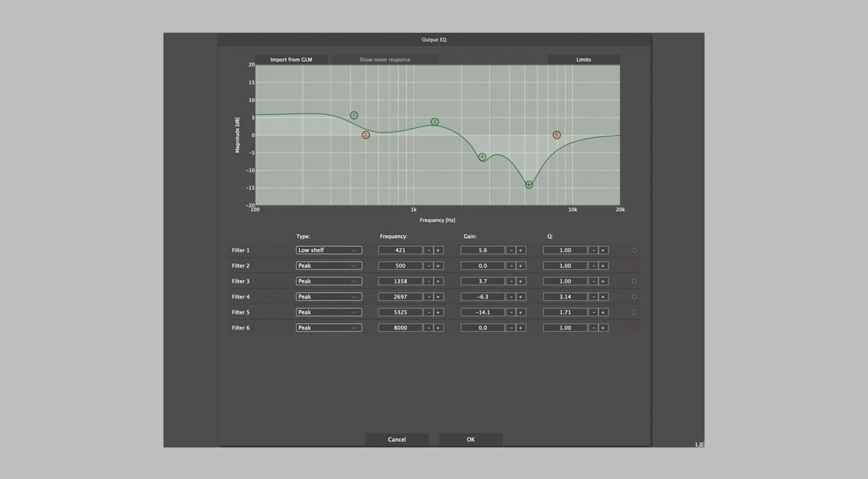The height and width of the screenshot is (479, 868).
Task: Open Filter 4 type dropdown
Action: 329,296
